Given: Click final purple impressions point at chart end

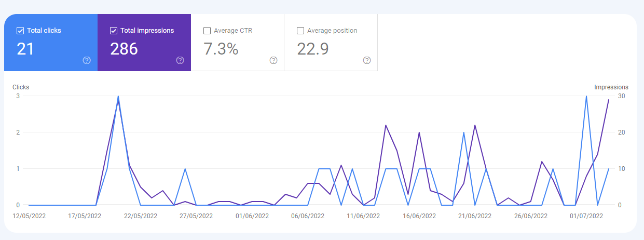Looking at the screenshot, I should point(609,100).
